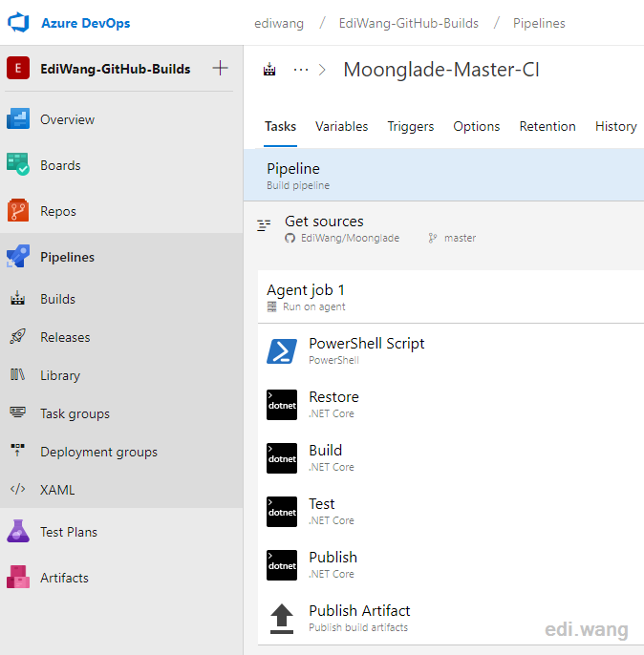Switch to the History tab

click(x=616, y=126)
